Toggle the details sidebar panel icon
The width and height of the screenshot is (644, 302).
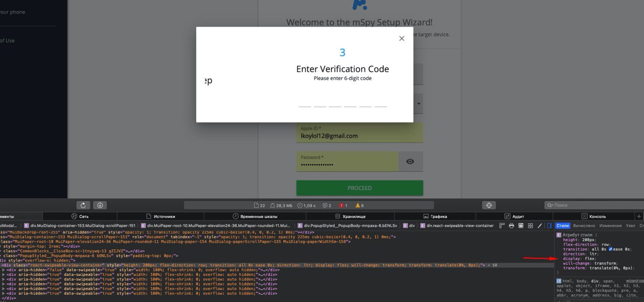click(549, 225)
